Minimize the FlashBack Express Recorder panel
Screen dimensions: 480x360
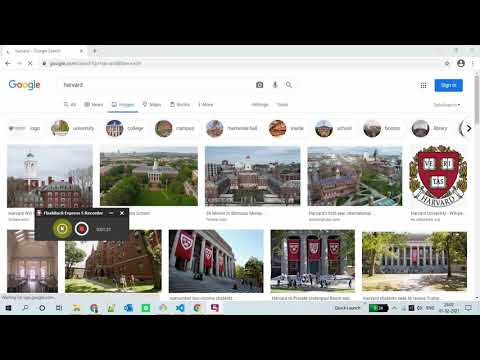pyautogui.click(x=111, y=213)
